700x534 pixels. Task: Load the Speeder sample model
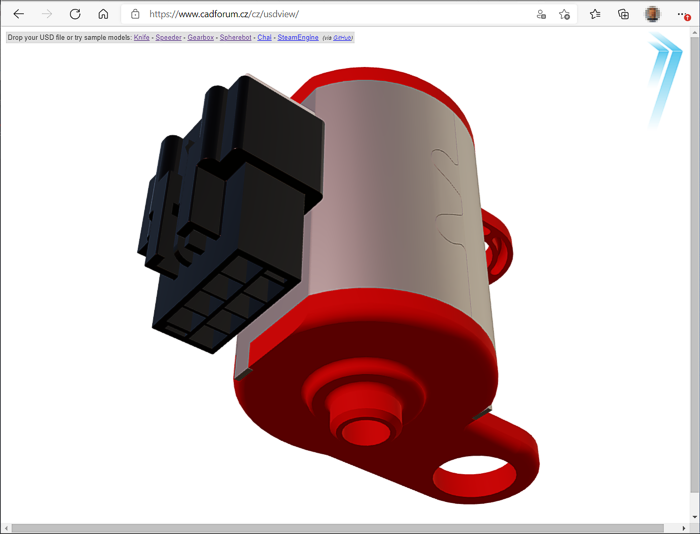168,37
